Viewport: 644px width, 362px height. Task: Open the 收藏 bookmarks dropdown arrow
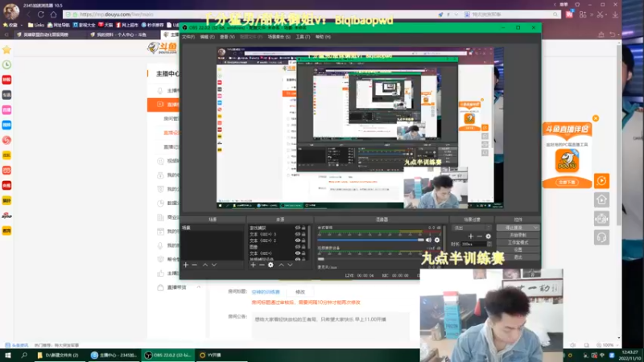[x=22, y=25]
